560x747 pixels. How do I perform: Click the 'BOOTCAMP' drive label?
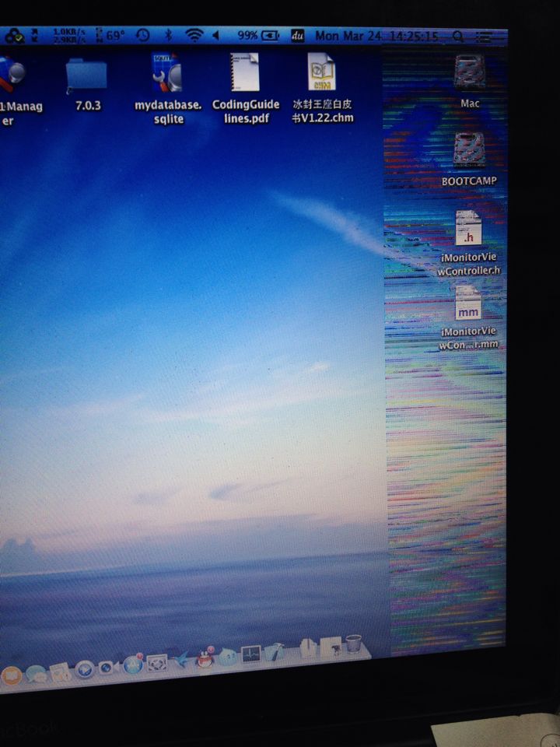469,181
